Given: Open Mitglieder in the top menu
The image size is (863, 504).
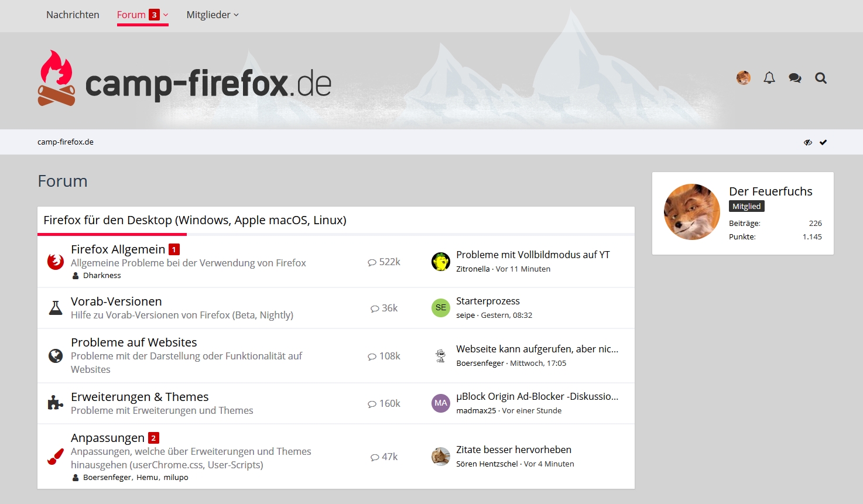Looking at the screenshot, I should [208, 15].
